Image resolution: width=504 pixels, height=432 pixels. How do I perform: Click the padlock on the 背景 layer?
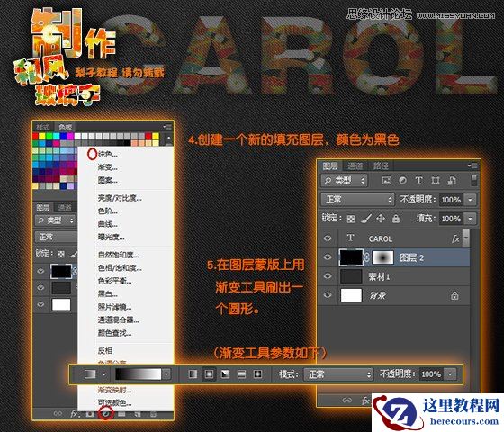(x=454, y=295)
